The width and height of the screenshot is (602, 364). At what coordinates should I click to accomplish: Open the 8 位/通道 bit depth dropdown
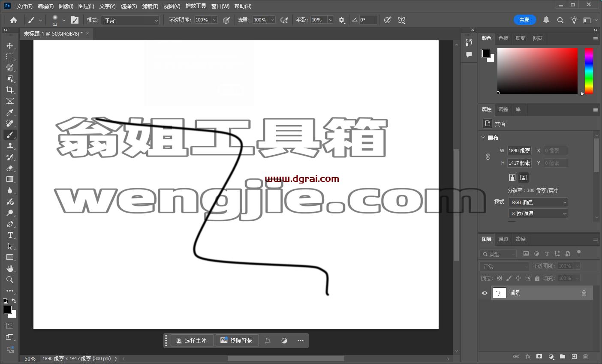pyautogui.click(x=538, y=213)
